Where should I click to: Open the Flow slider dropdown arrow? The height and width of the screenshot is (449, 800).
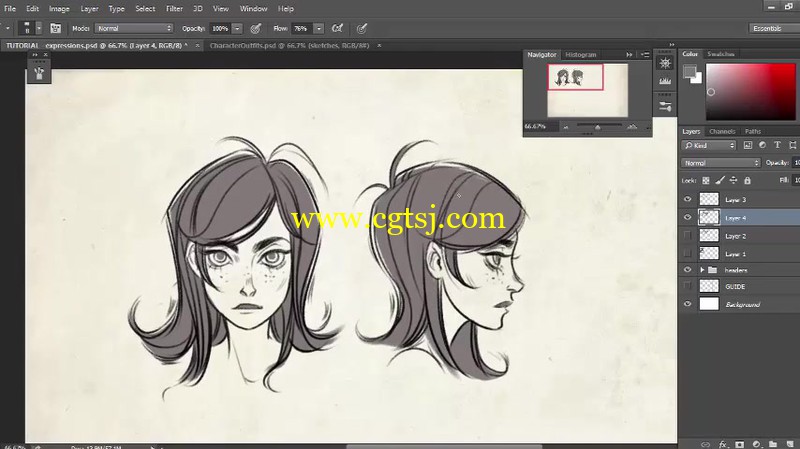[319, 29]
